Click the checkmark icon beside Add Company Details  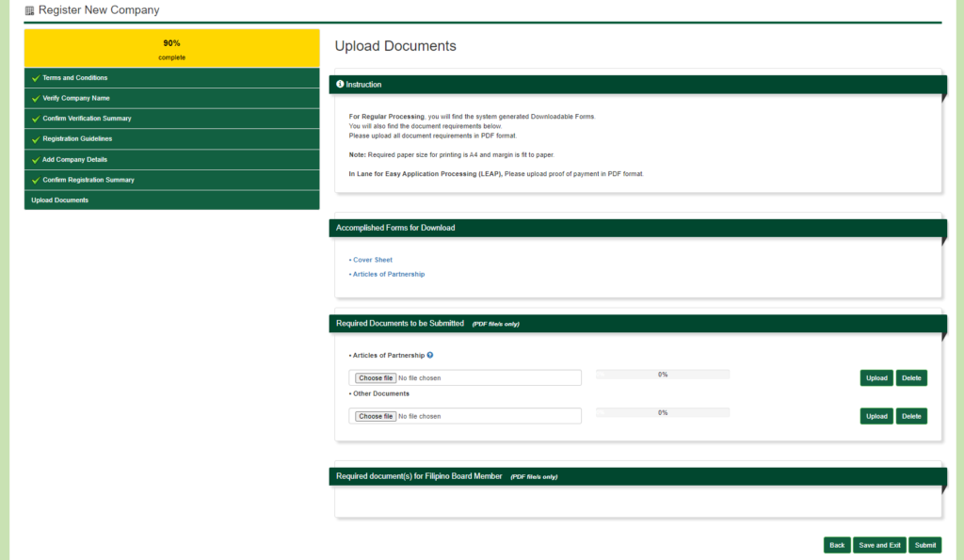[x=36, y=160]
